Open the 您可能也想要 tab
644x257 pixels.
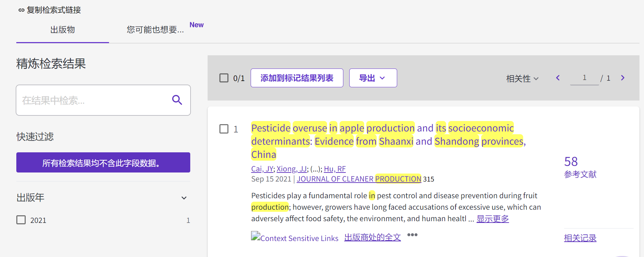155,30
